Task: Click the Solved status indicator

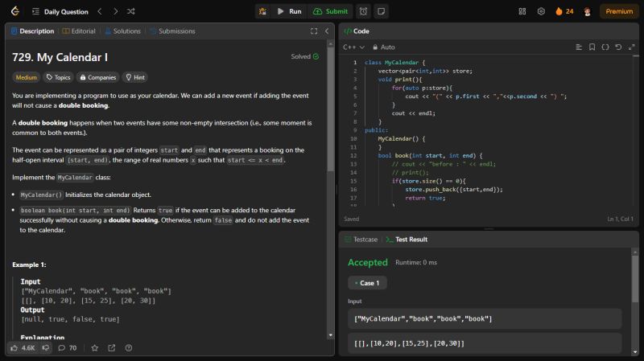Action: click(305, 56)
